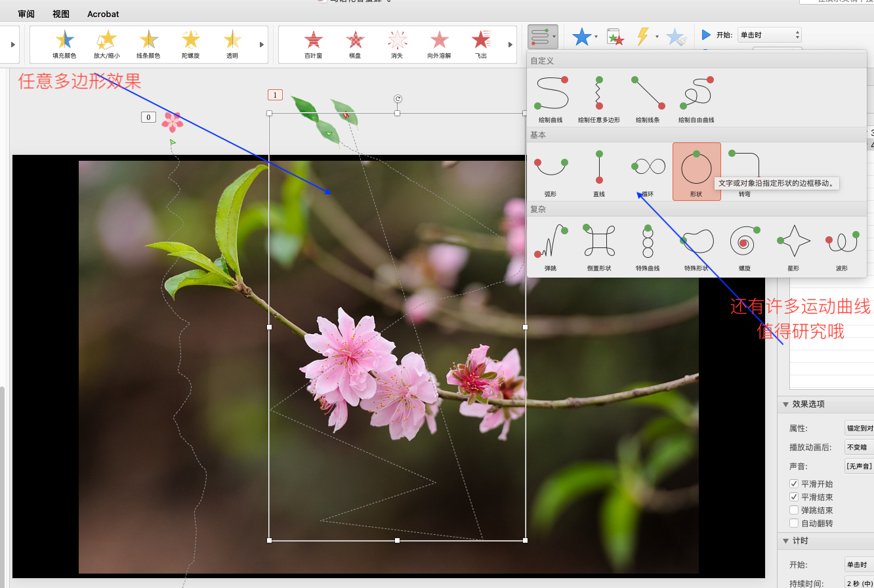874x588 pixels.
Task: Click the reorder animation icon
Action: click(x=615, y=37)
